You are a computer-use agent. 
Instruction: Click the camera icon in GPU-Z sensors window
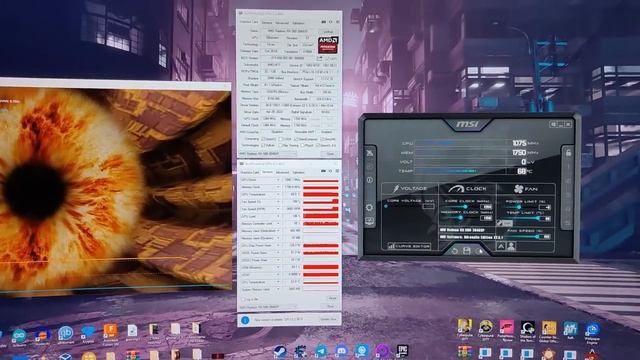[323, 171]
